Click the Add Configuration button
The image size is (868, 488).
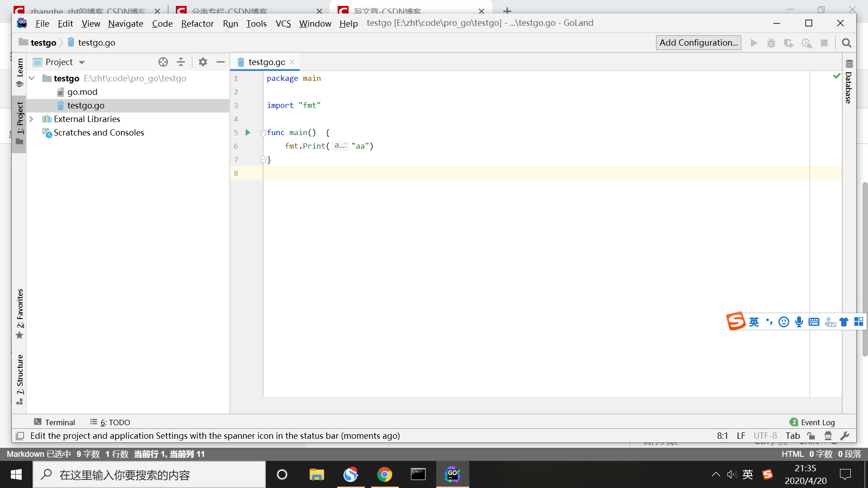tap(698, 42)
